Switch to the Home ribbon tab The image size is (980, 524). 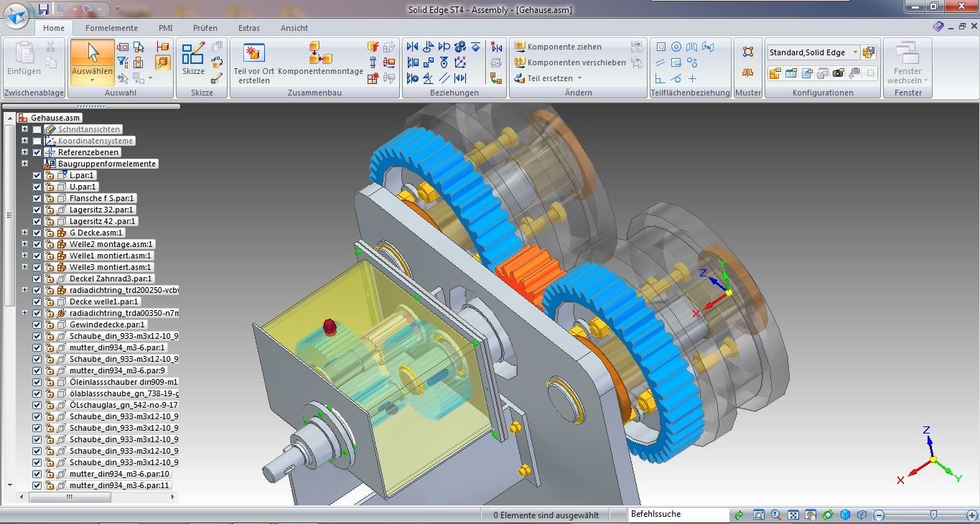(54, 28)
